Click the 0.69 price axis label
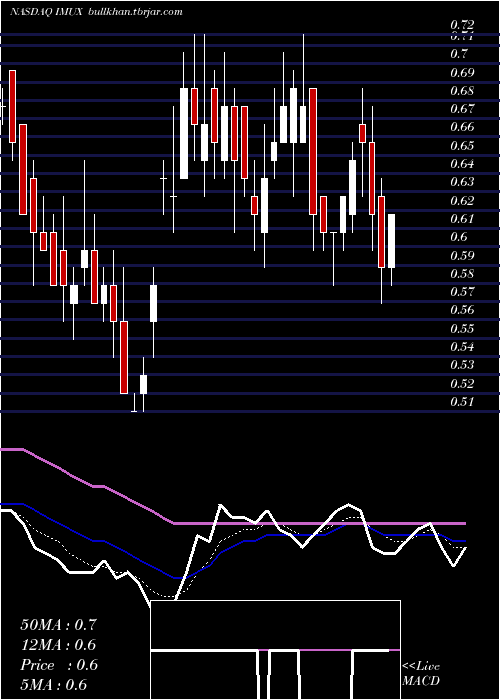This screenshot has width=500, height=700. (x=462, y=72)
